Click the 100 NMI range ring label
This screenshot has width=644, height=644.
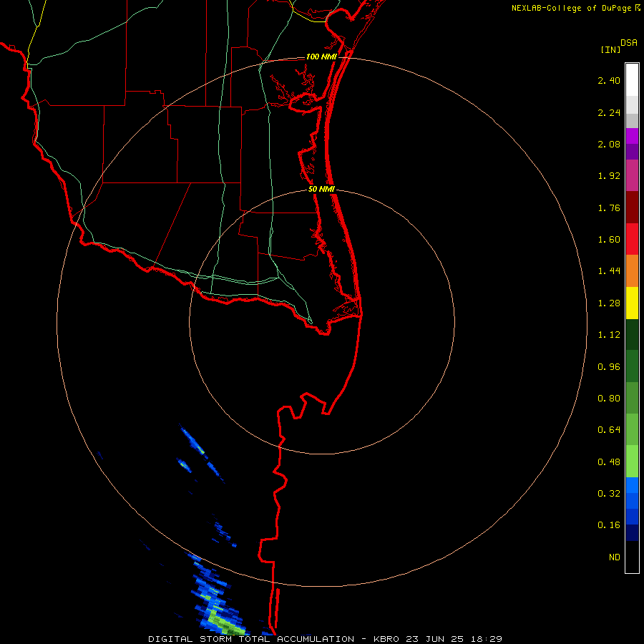pos(321,57)
